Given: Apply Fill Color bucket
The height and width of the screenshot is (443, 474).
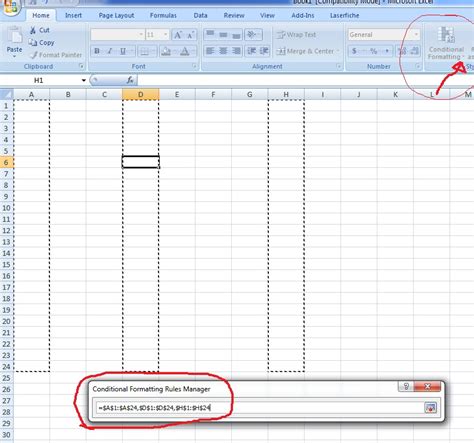Looking at the screenshot, I should (166, 51).
